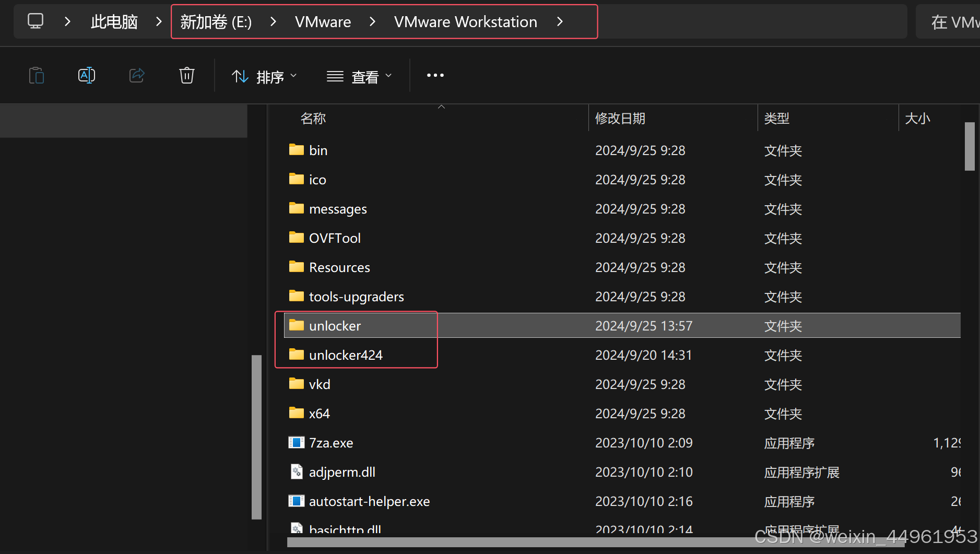The image size is (980, 554).
Task: Click the Paste toolbar icon
Action: click(x=36, y=76)
